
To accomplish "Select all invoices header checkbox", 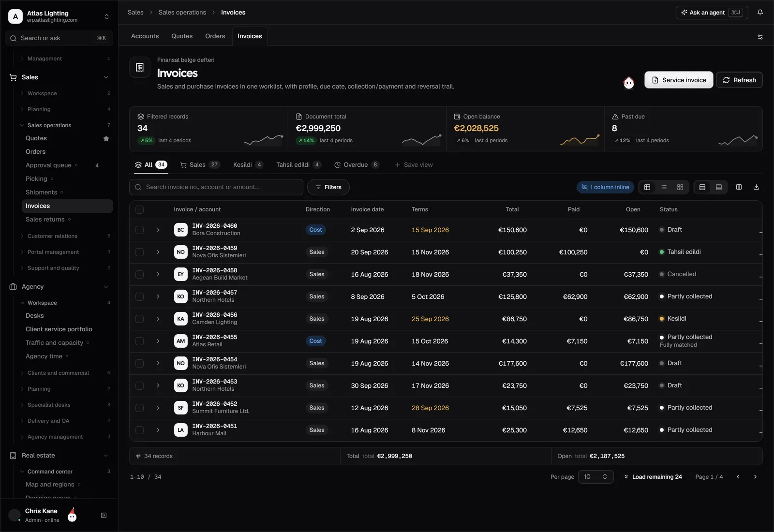I will click(139, 209).
